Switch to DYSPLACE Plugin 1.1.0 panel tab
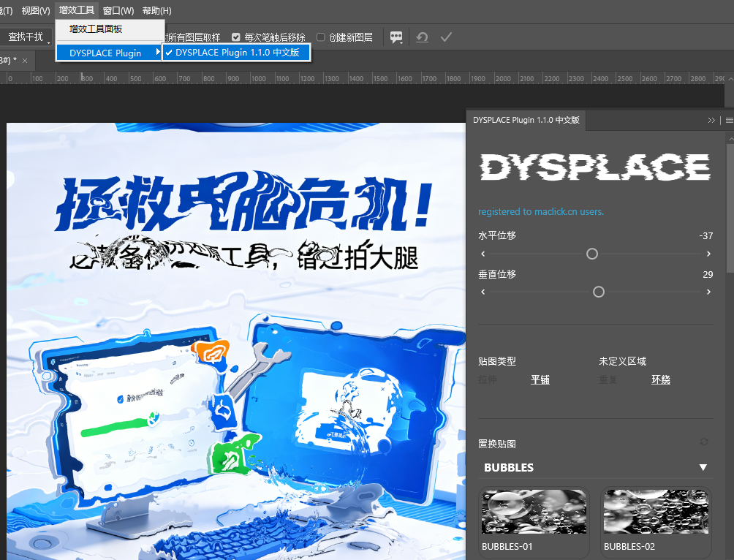The width and height of the screenshot is (734, 560). (526, 120)
